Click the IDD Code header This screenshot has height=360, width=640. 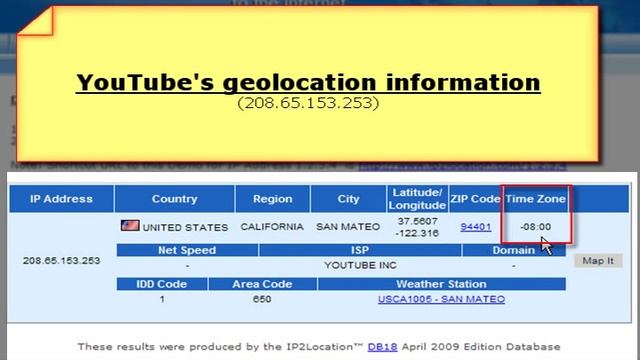coord(162,284)
